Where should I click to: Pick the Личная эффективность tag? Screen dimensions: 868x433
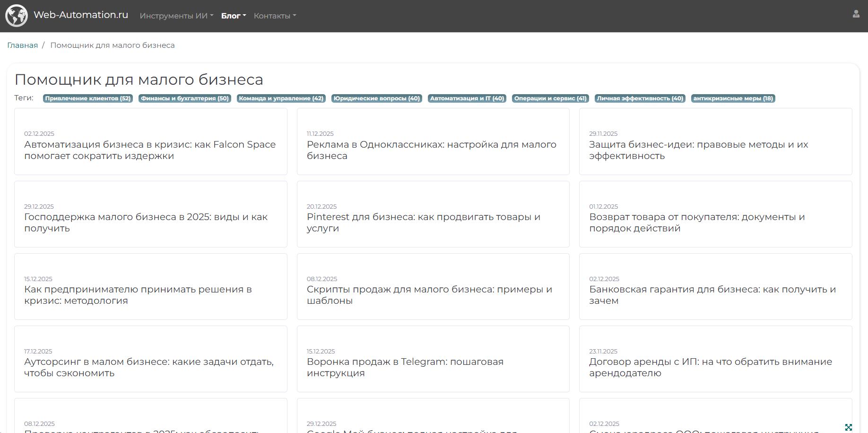(640, 98)
